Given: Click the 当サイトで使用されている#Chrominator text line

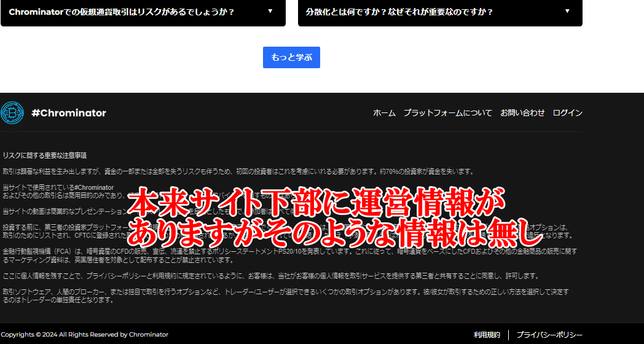Looking at the screenshot, I should [58, 187].
